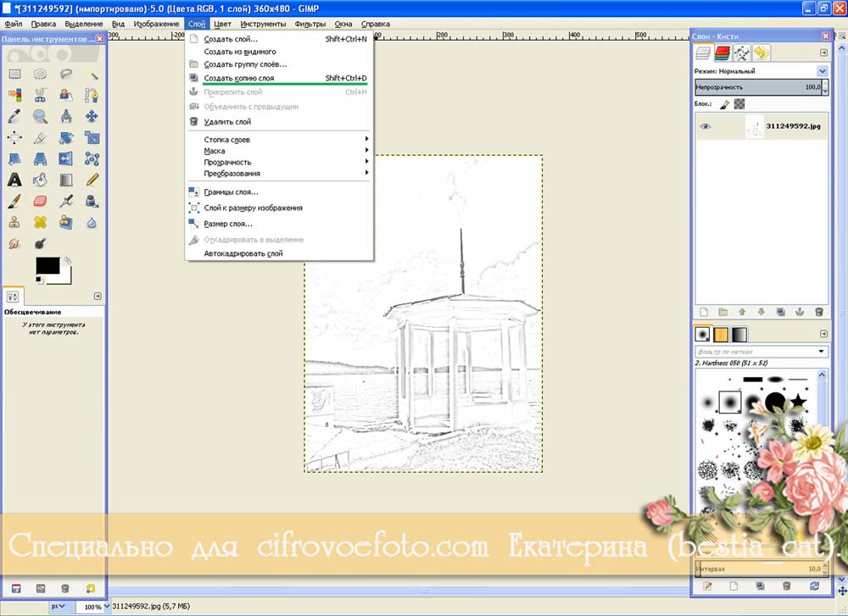Image resolution: width=848 pixels, height=616 pixels.
Task: Select the Text tool in toolbox
Action: [14, 180]
